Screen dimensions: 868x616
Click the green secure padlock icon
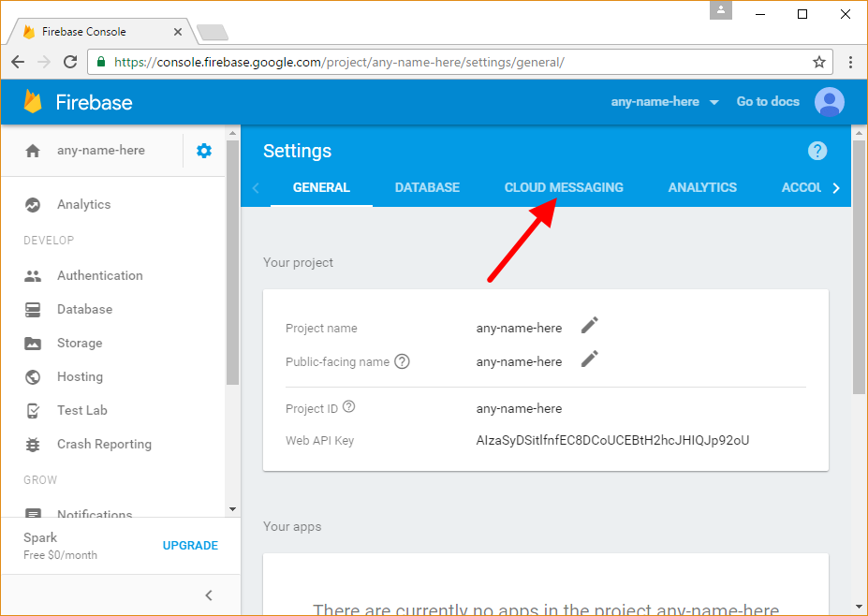pyautogui.click(x=101, y=62)
